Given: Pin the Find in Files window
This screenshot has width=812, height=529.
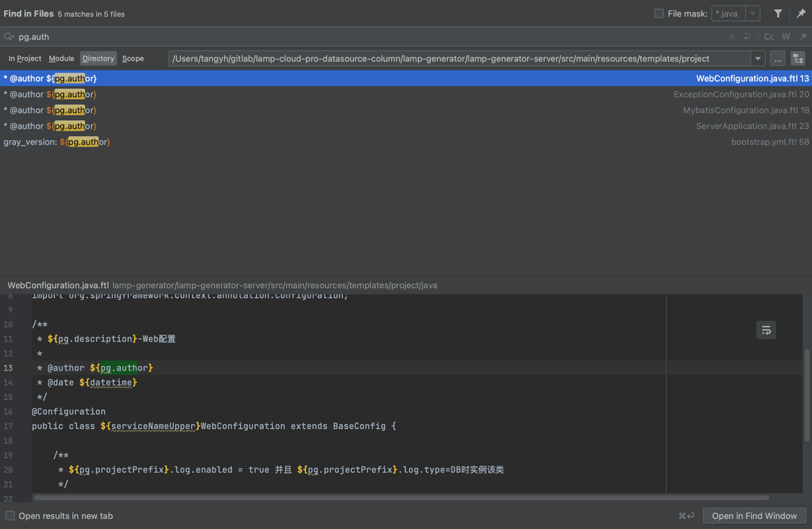Looking at the screenshot, I should [801, 13].
